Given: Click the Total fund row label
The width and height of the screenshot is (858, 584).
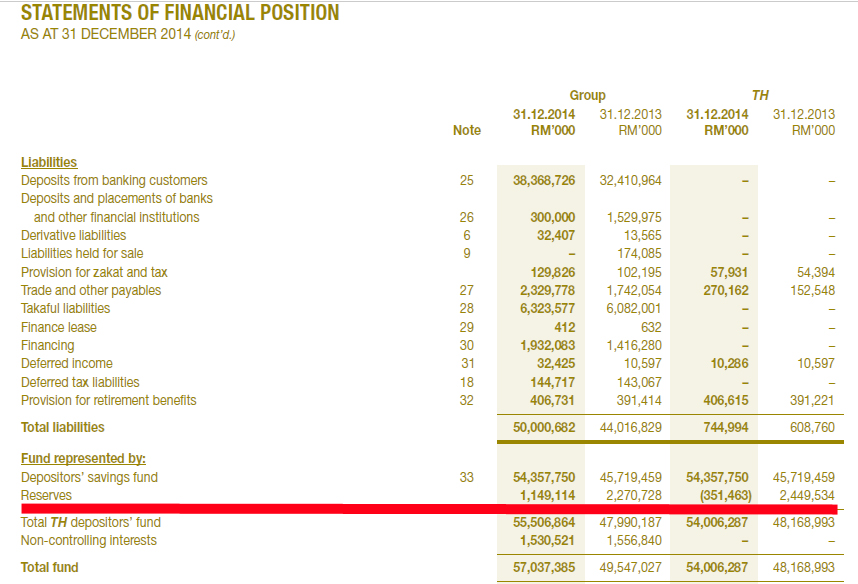Looking at the screenshot, I should click(49, 567).
